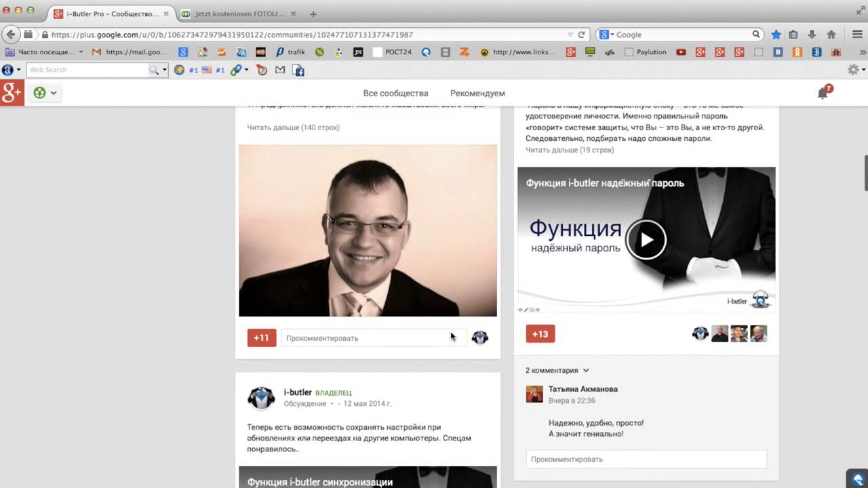
Task: Open the trafik bookmark
Action: pos(290,52)
